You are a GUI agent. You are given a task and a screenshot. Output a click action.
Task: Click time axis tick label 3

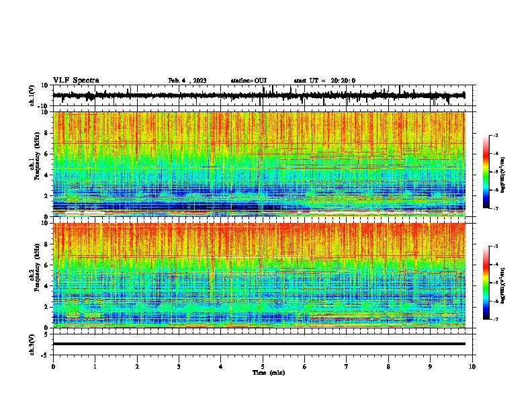[179, 367]
